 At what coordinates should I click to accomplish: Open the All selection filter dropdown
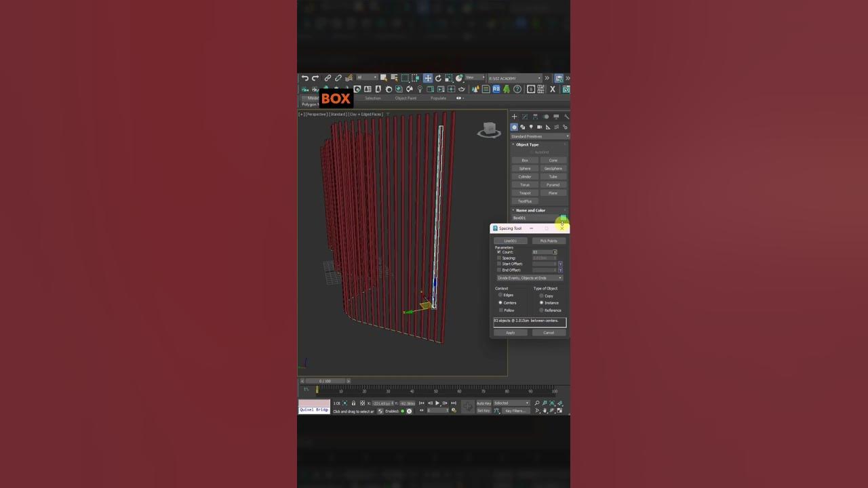click(368, 77)
